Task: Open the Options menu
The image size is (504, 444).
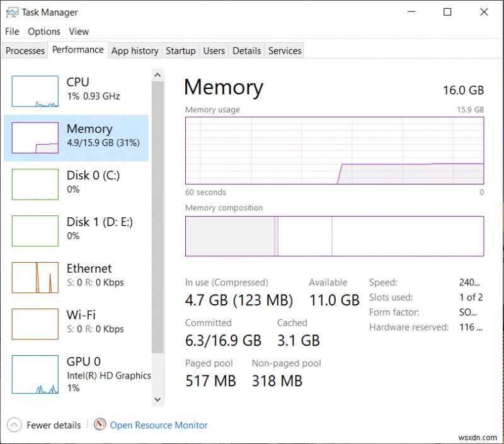Action: 44,31
